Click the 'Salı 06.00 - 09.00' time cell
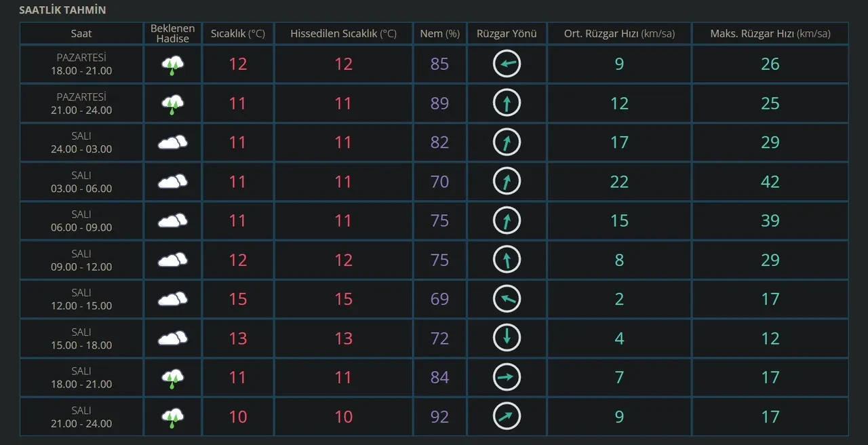Viewport: 868px width, 445px height. (81, 221)
